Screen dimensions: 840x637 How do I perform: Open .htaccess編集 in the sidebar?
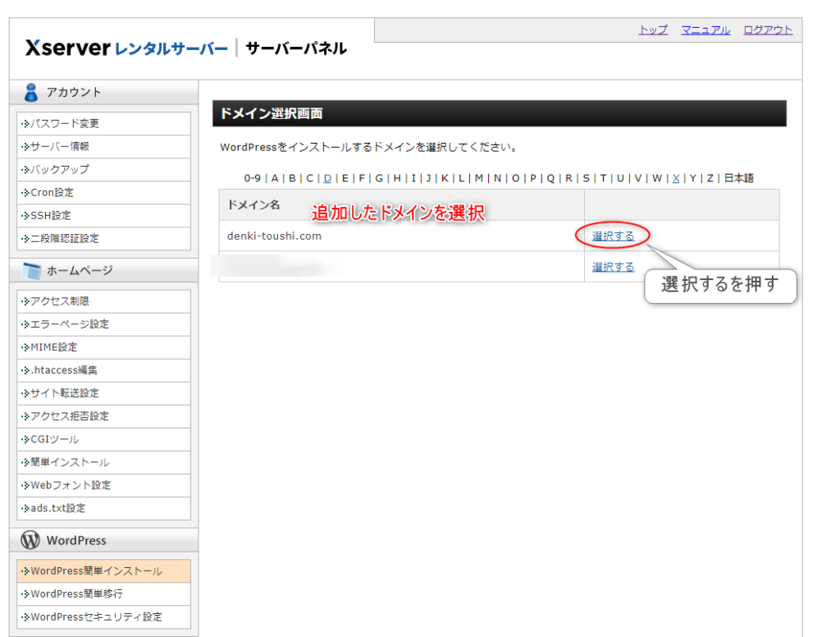104,370
